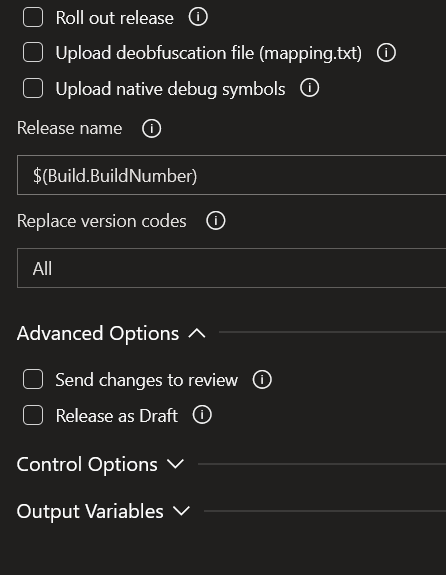Show info for Upload deobfuscation file
The image size is (446, 575).
(x=386, y=52)
